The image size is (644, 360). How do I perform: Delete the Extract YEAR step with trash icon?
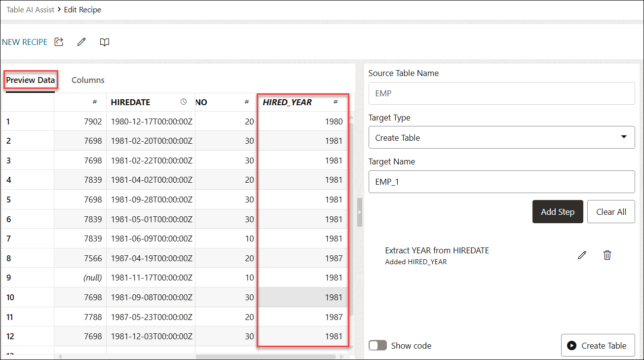pyautogui.click(x=607, y=255)
